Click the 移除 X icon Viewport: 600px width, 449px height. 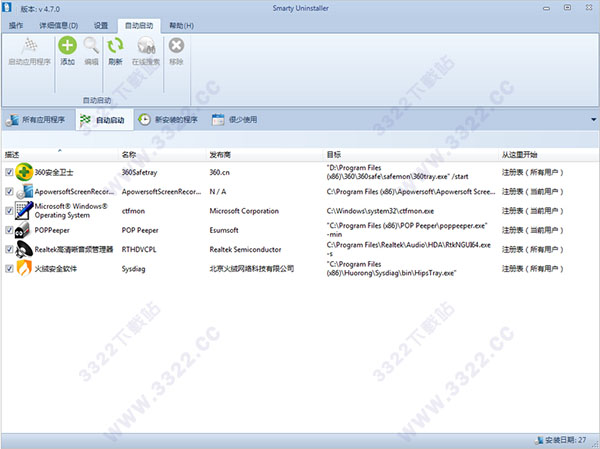tap(176, 46)
